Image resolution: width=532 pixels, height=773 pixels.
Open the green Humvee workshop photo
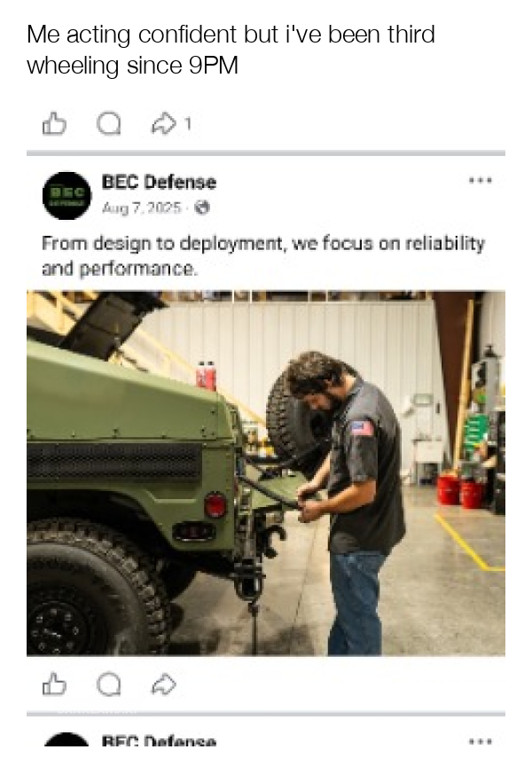tap(266, 472)
